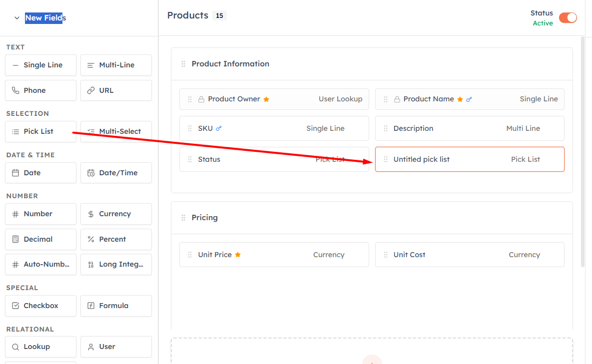Click the star icon beside Product Name

460,99
